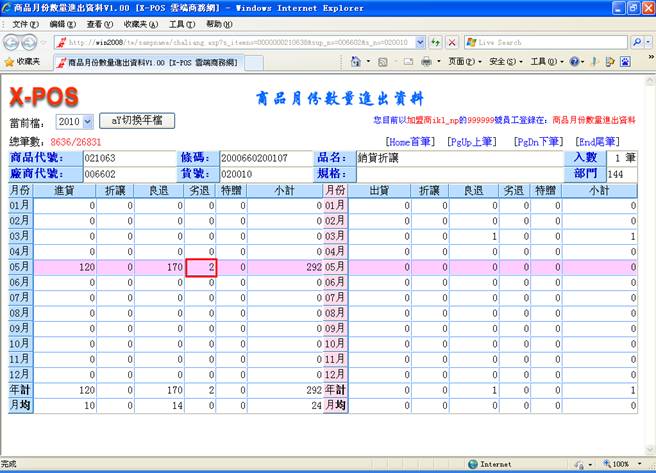Viewport: 656px width, 473px height.
Task: Click the browser Back arrow button
Action: pos(13,42)
